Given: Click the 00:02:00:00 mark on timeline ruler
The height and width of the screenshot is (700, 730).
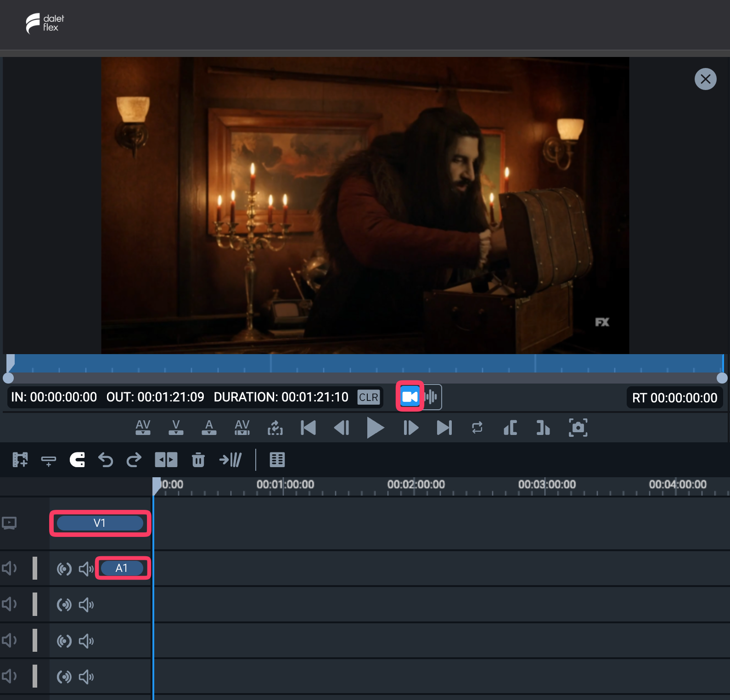Looking at the screenshot, I should [x=416, y=485].
